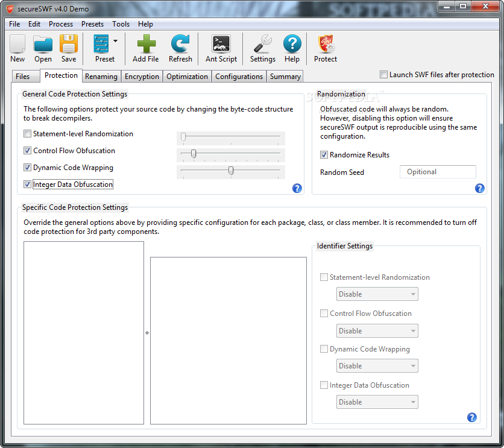Click the Control Flow Obfuscation slider thumb
Image resolution: width=504 pixels, height=448 pixels.
pos(194,154)
